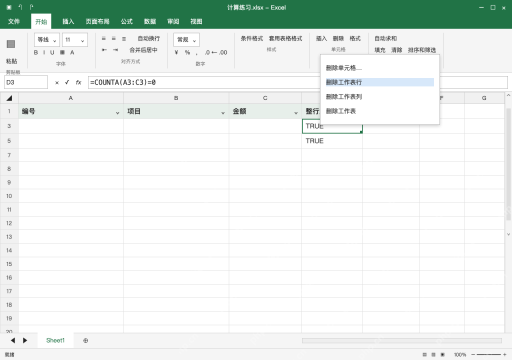Viewport: 512px width, 360px height.
Task: Open the Insert Function fx dialog
Action: coord(78,82)
